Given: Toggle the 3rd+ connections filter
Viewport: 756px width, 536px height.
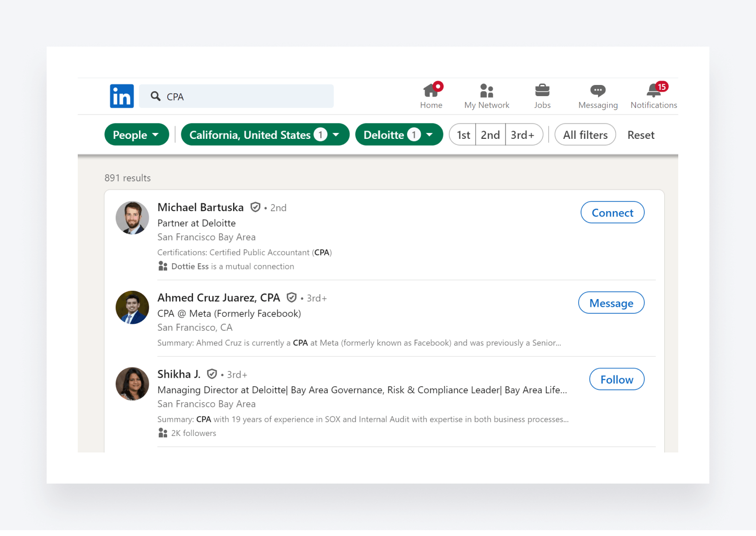Looking at the screenshot, I should pyautogui.click(x=523, y=135).
